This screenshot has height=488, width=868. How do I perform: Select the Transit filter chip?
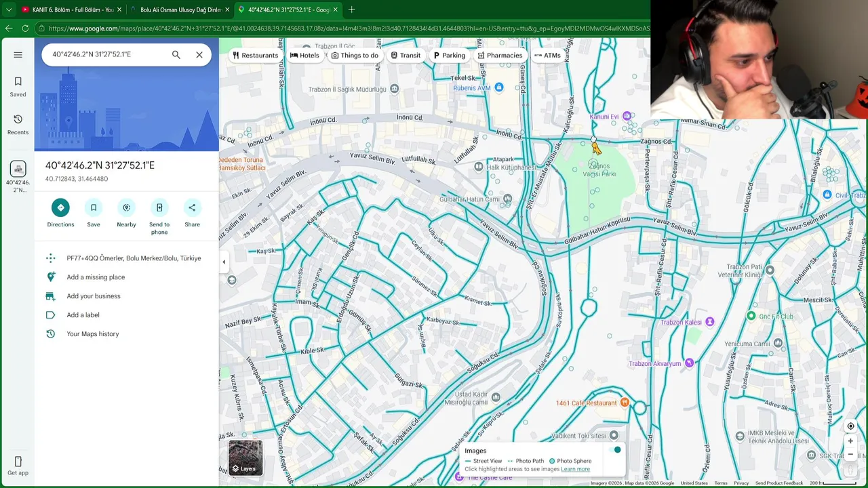[x=406, y=56]
